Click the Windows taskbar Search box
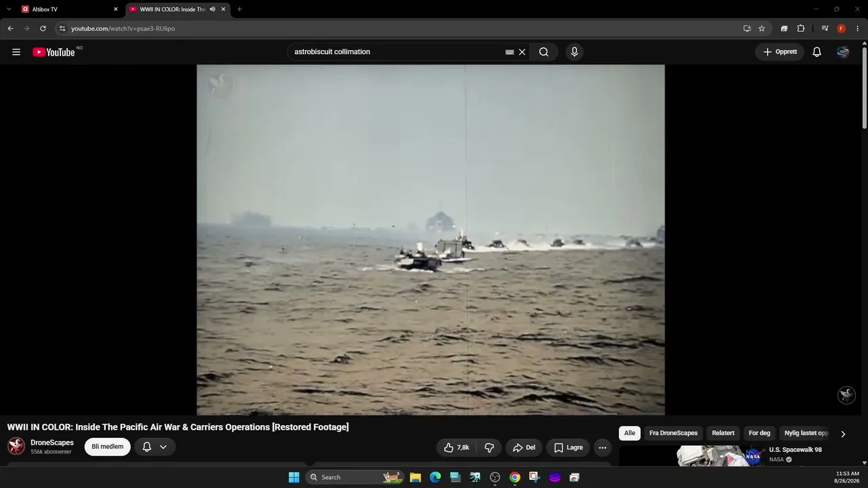 click(x=355, y=477)
